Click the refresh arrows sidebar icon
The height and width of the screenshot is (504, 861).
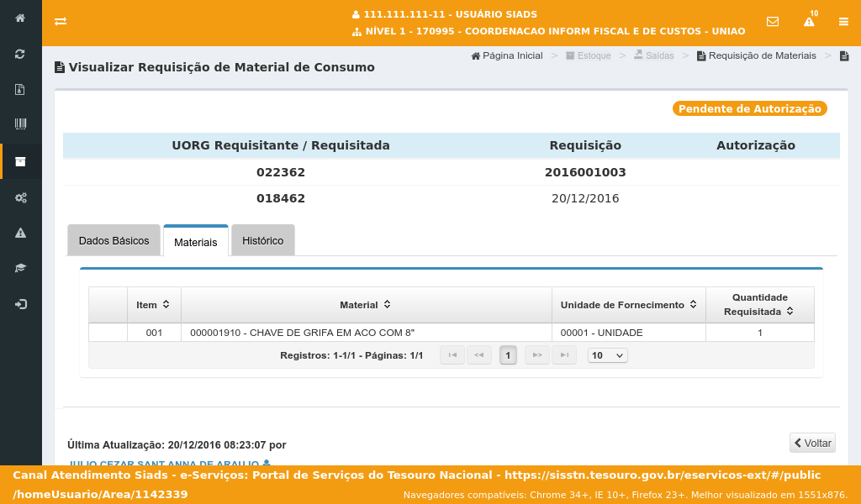pos(20,54)
